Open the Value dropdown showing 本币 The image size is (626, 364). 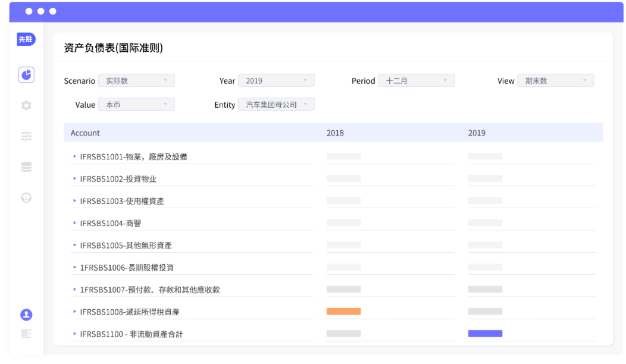coord(136,105)
